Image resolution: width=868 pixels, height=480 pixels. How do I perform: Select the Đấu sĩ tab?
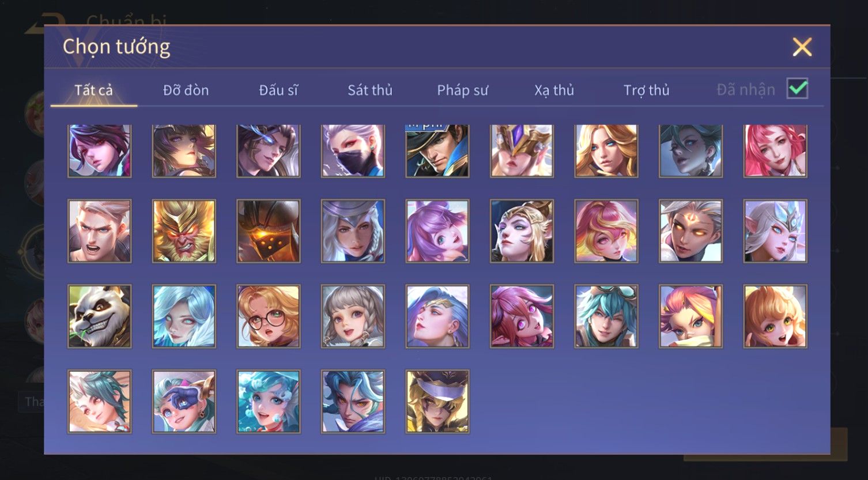278,90
